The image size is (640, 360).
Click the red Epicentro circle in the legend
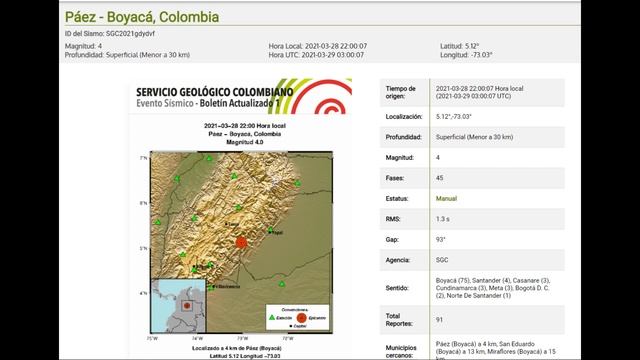[302, 318]
